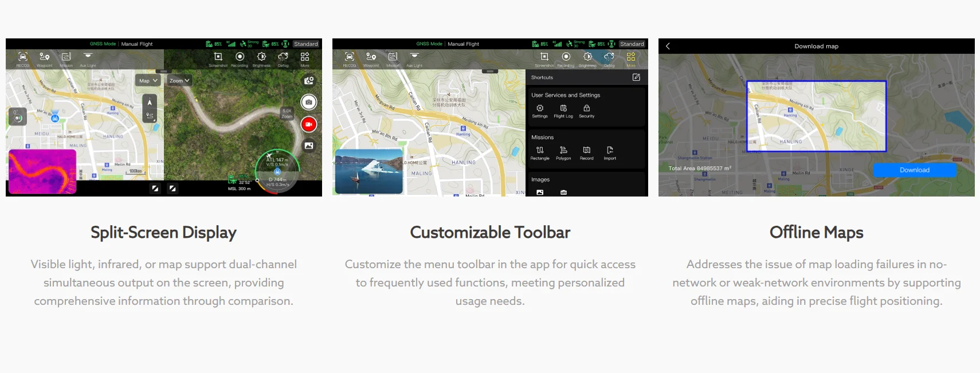Open highlighted More menu in toolbar
Viewport: 980px width, 373px height.
[631, 57]
